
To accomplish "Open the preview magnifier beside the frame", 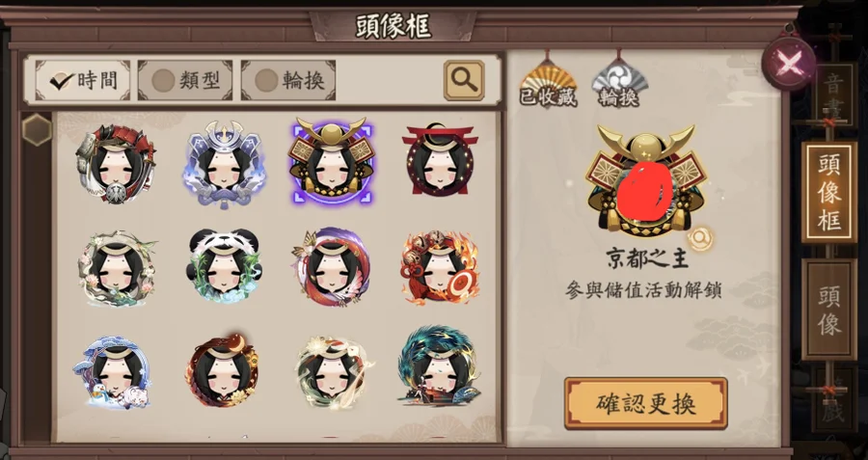I will (x=700, y=239).
